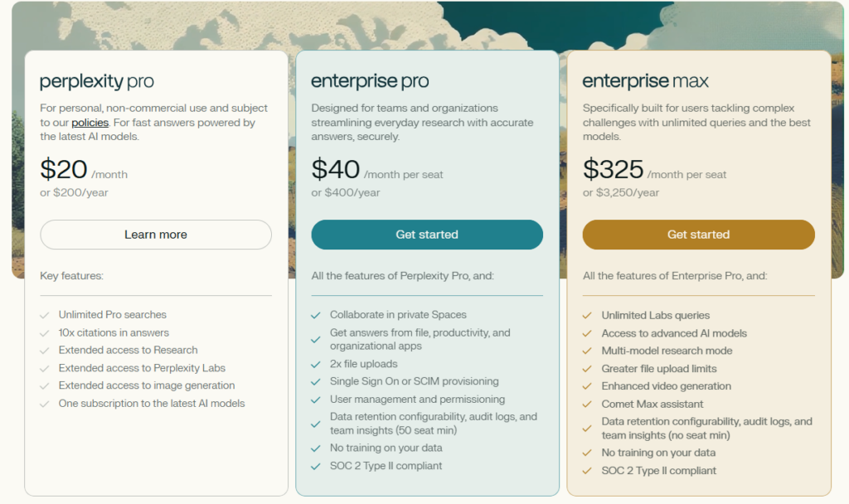Screen dimensions: 849x504
Task: Click checkmark next to Unlimited Labs queries
Action: tap(587, 315)
